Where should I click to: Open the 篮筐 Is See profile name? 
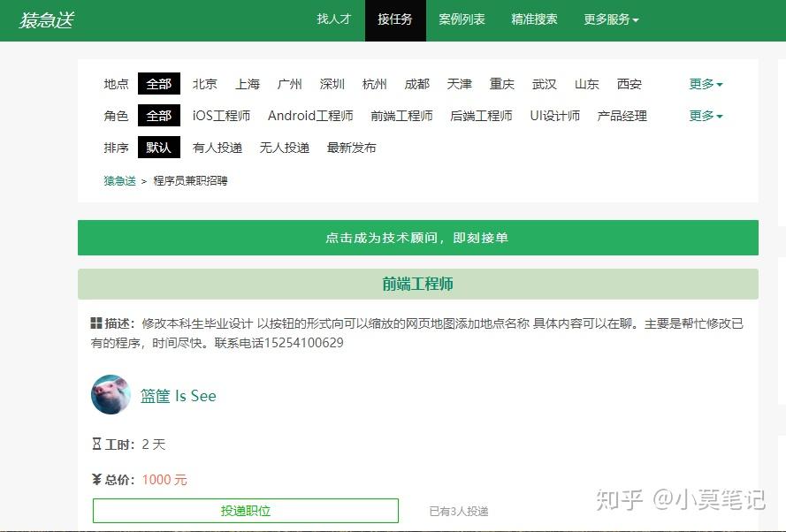click(178, 396)
